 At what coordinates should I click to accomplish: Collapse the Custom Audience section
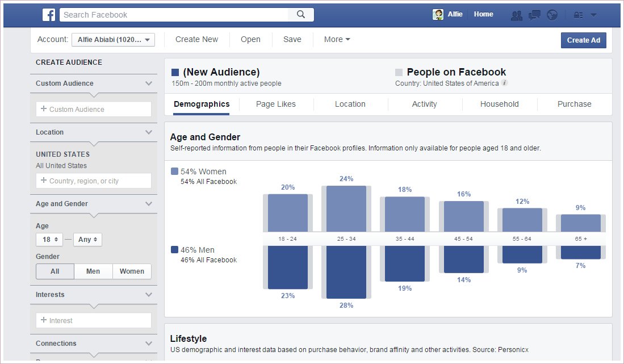coord(149,83)
